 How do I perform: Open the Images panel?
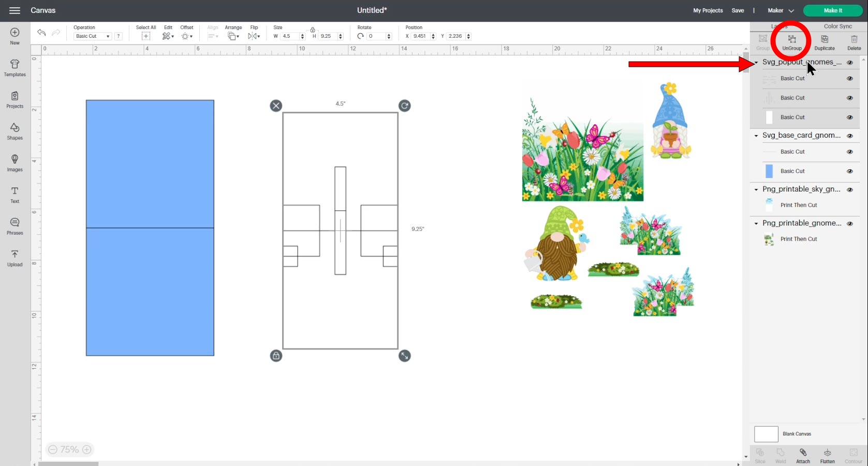(x=14, y=163)
